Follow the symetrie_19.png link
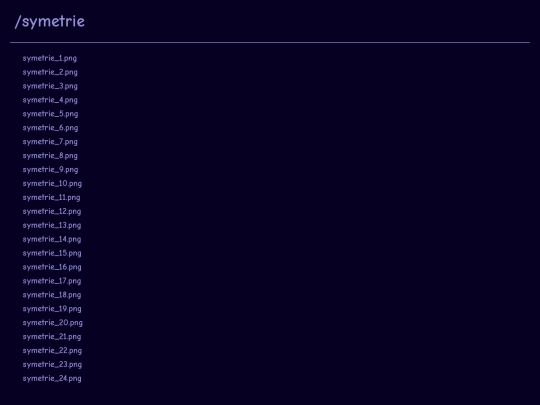This screenshot has height=405, width=540. pyautogui.click(x=52, y=309)
